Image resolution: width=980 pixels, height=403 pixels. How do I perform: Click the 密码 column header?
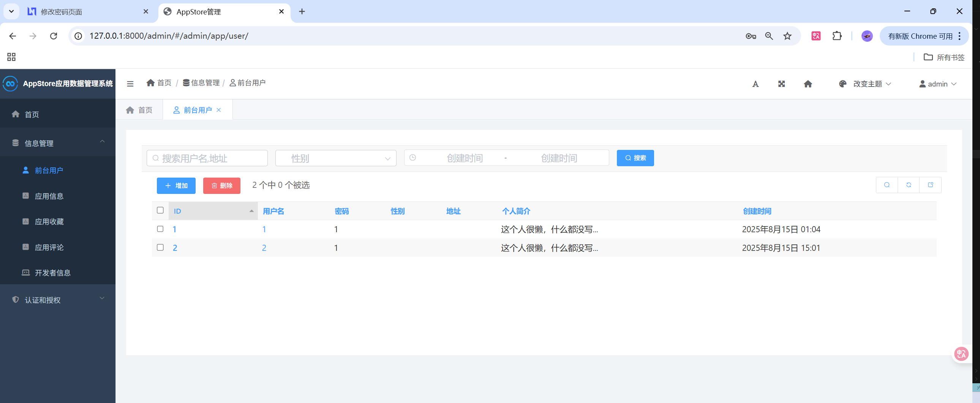click(x=341, y=211)
